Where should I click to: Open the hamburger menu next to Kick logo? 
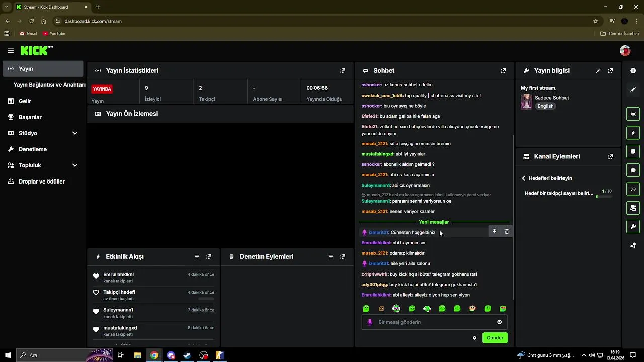(x=11, y=51)
